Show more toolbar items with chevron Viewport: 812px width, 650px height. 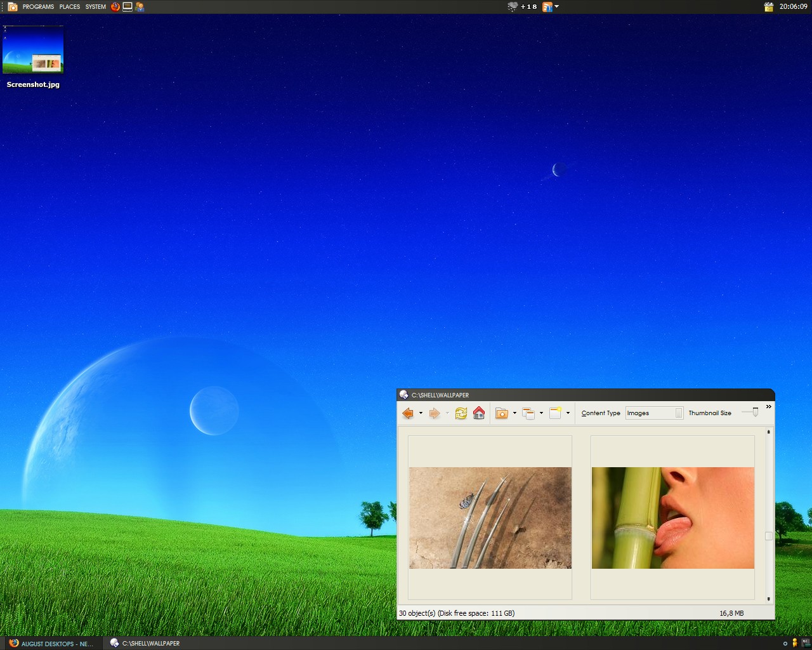(769, 407)
